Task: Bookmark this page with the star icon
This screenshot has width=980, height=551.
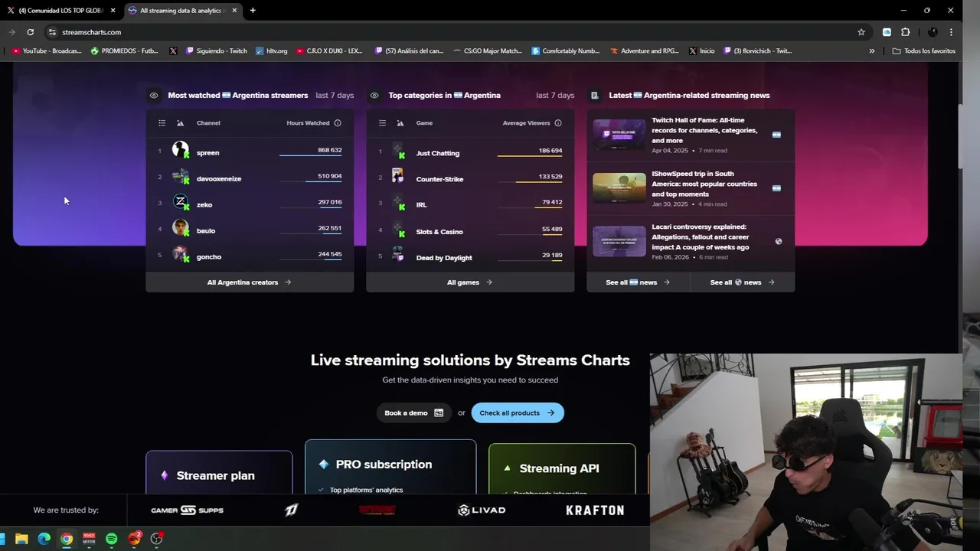Action: (861, 32)
